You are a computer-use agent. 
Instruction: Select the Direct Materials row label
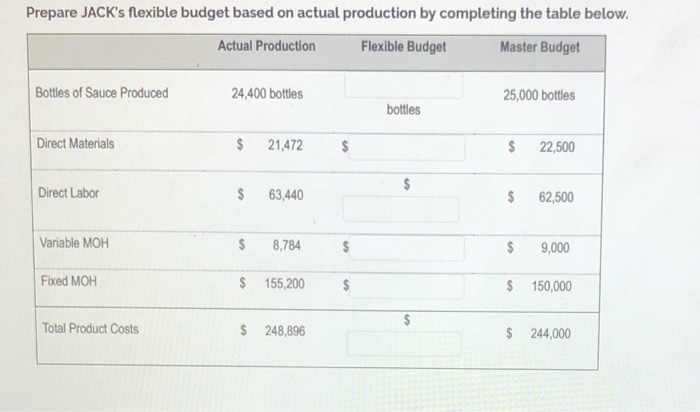tap(76, 144)
